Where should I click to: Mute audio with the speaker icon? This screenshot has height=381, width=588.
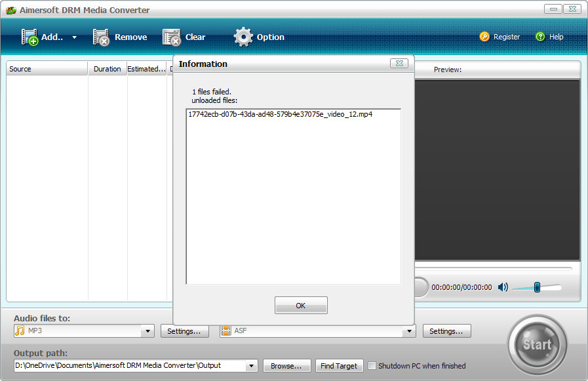coord(503,287)
